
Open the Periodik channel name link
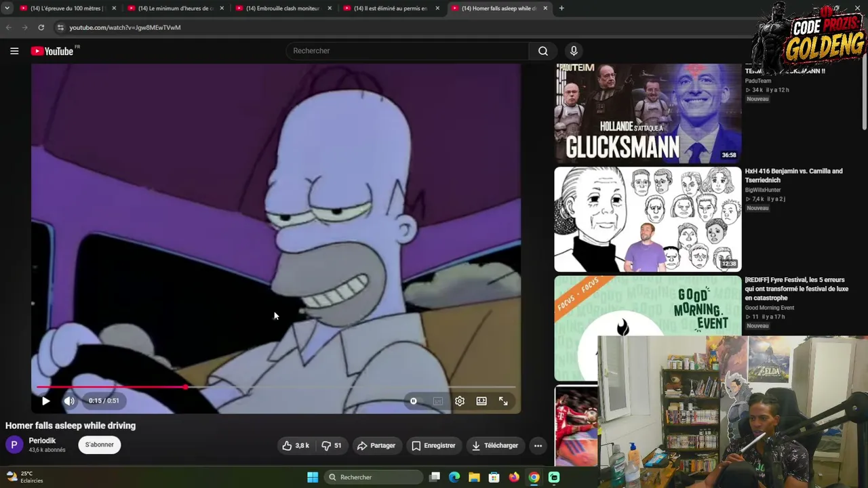pos(42,441)
